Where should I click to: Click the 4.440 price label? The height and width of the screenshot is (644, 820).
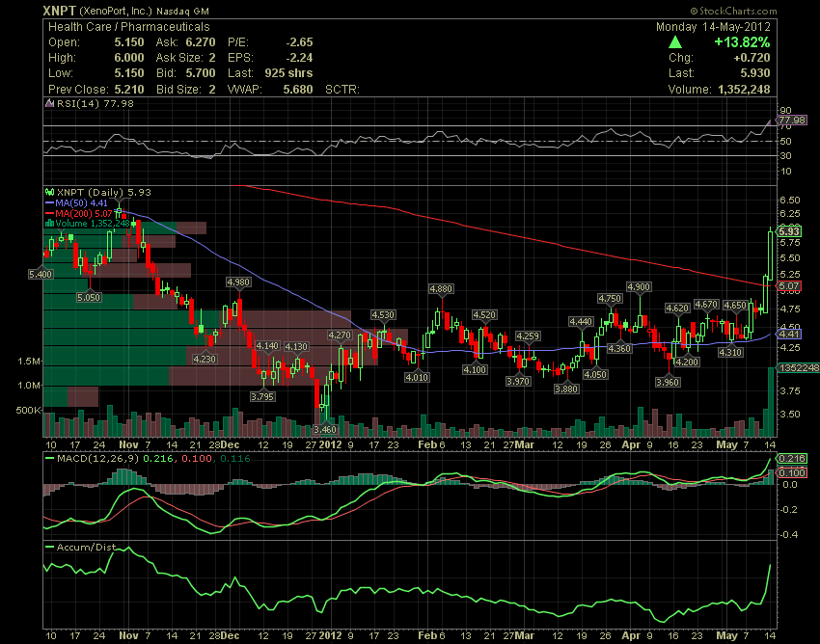coord(581,321)
